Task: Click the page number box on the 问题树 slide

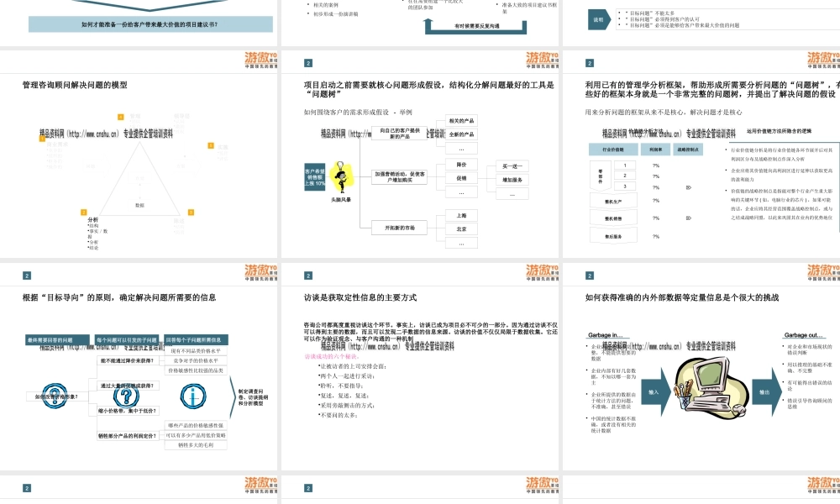Action: click(308, 63)
